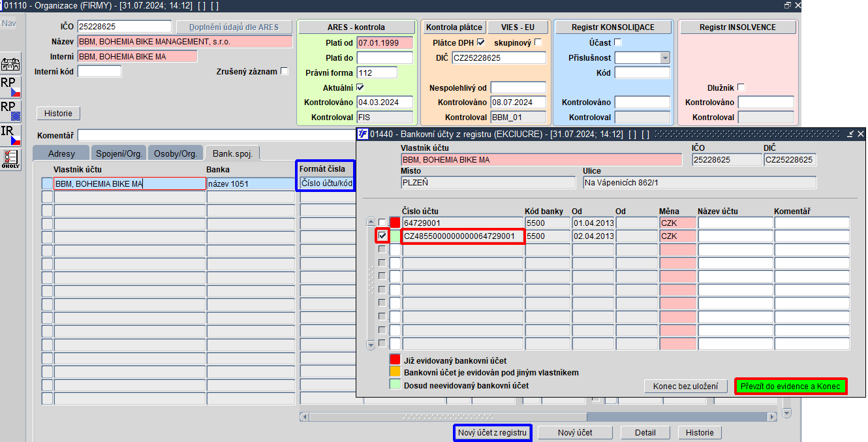Click Historie button above Komentář
This screenshot has width=868, height=442.
tap(58, 114)
